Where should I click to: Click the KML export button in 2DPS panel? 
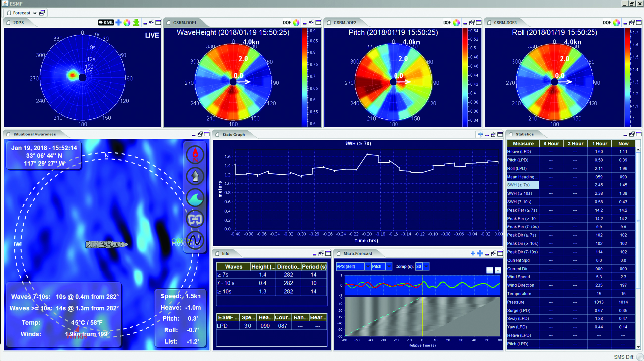(106, 23)
